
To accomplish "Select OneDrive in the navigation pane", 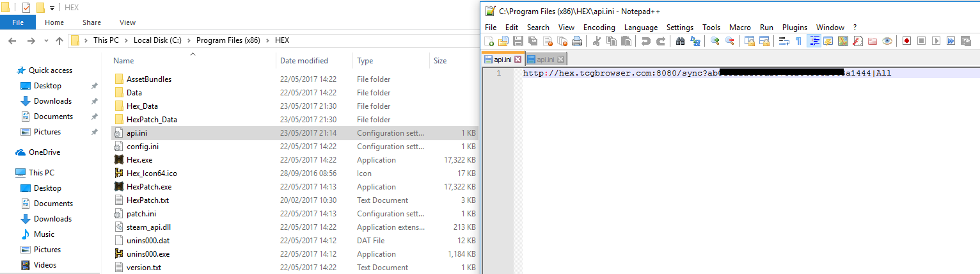I will [44, 152].
